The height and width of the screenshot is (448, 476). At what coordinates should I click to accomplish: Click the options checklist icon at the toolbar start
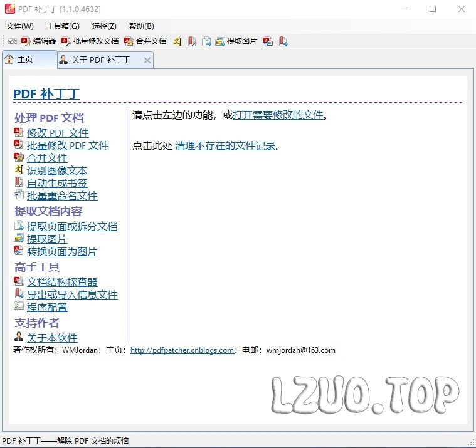[13, 41]
